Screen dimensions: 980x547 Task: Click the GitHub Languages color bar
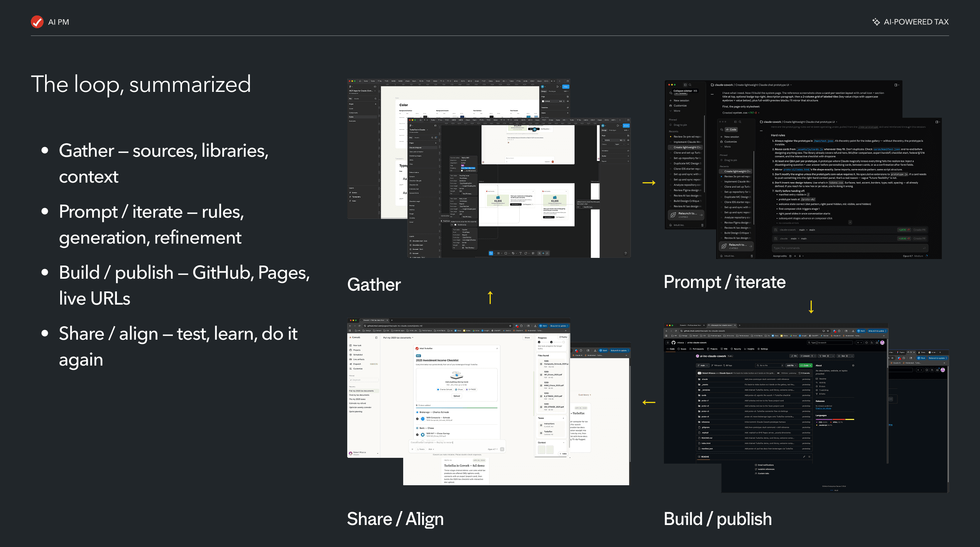[x=835, y=419]
